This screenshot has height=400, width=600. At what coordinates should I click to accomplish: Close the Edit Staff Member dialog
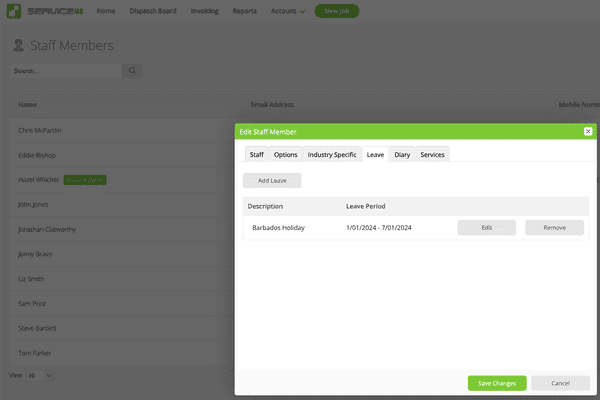588,131
